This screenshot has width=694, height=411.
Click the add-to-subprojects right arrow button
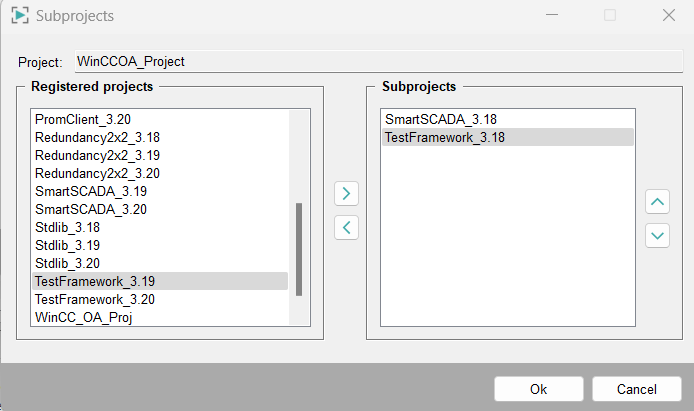pos(345,194)
